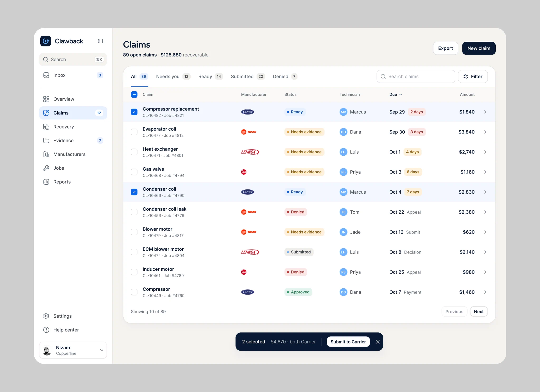Image resolution: width=540 pixels, height=392 pixels.
Task: Toggle the select-all checkbox in the table header
Action: click(x=134, y=94)
